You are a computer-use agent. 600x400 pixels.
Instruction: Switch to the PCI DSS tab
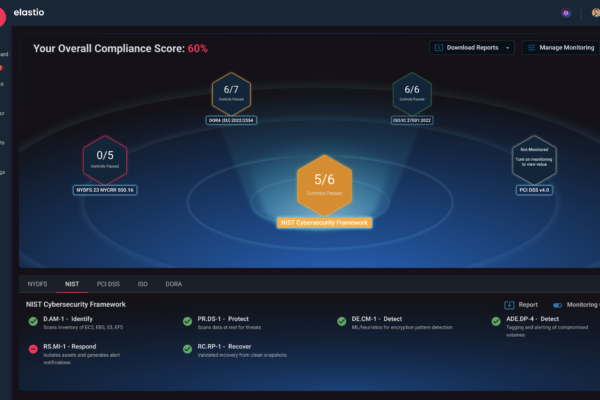click(108, 284)
